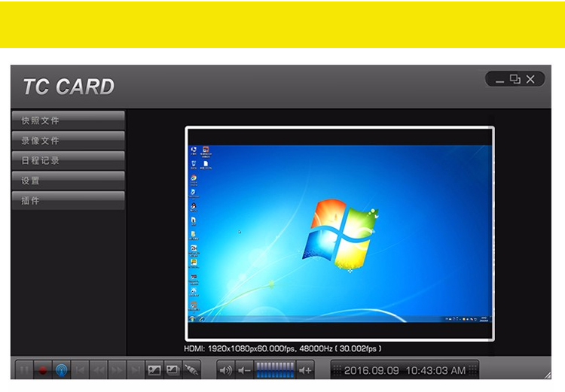The image size is (565, 392).
Task: Skip to the beginning of the recording
Action: pyautogui.click(x=80, y=370)
